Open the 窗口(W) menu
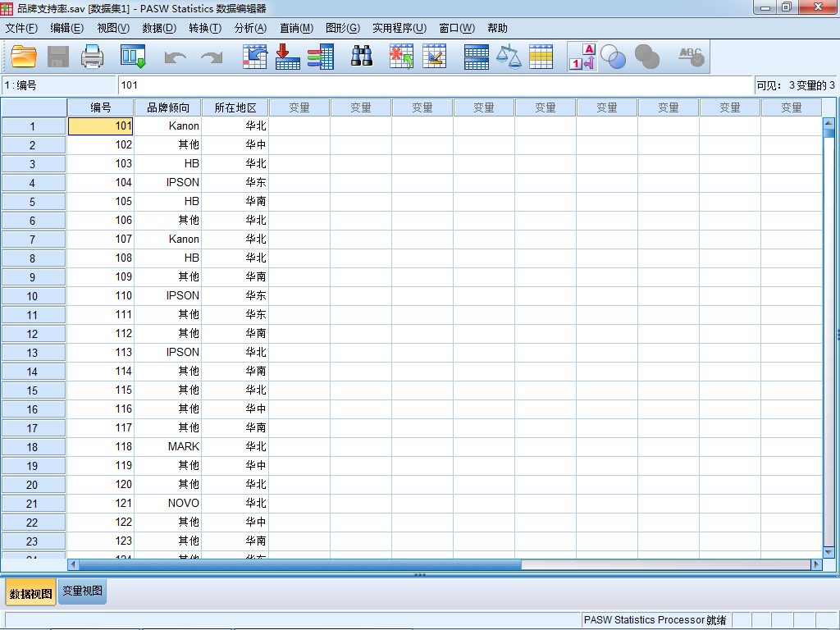The width and height of the screenshot is (840, 630). tap(457, 29)
